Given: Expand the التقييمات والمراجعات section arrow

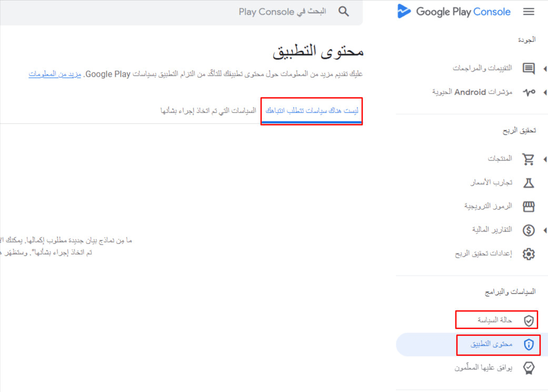Looking at the screenshot, I should point(544,68).
